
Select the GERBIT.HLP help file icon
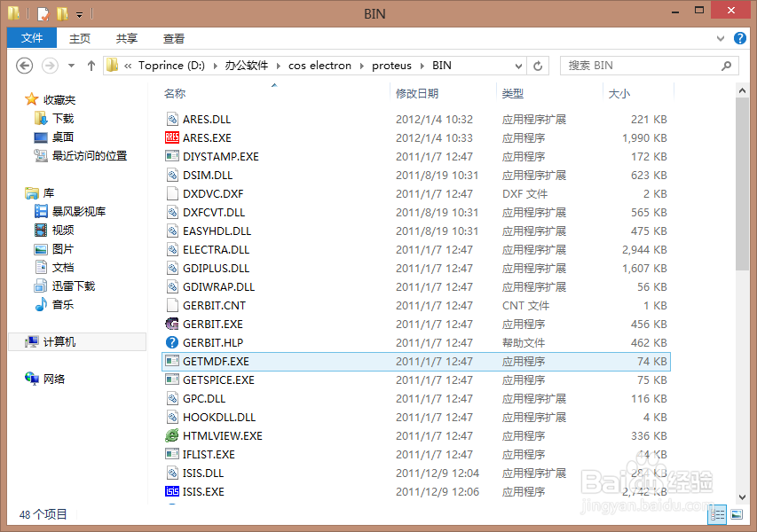point(172,342)
